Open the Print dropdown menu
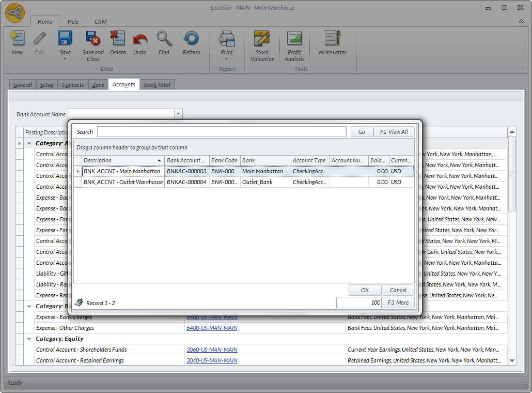Screen dimensions: 532x393 click(x=227, y=58)
